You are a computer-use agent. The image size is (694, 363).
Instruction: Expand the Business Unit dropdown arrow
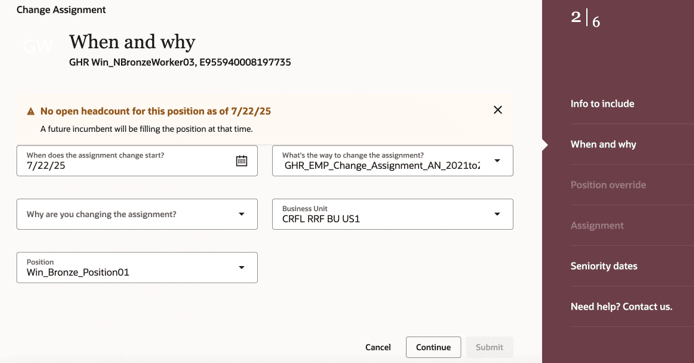pyautogui.click(x=497, y=214)
